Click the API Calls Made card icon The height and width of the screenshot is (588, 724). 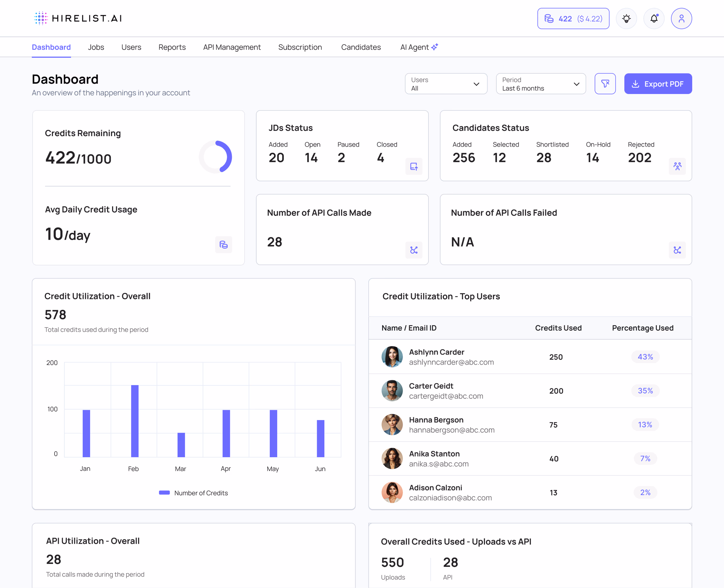pos(414,250)
